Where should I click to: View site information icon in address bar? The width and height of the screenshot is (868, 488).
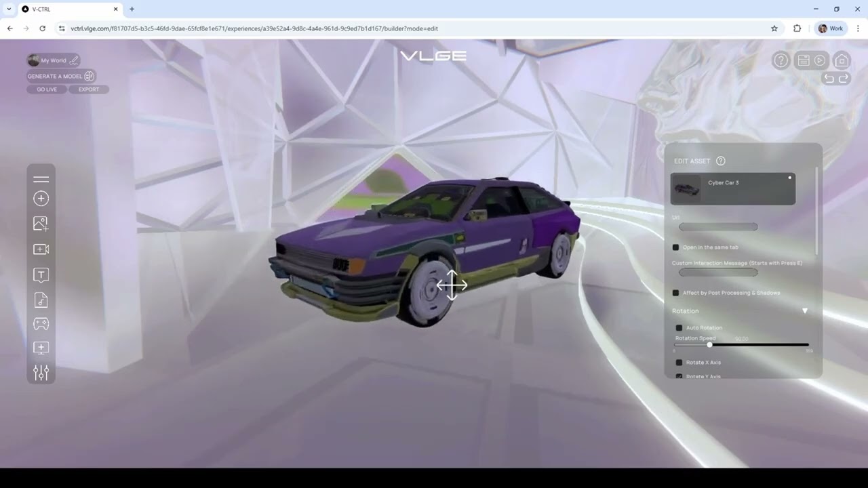point(62,28)
